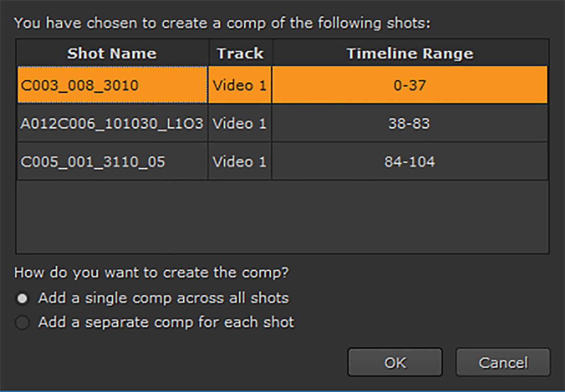
Task: Click Video 1 cell in C005_001 row
Action: point(240,162)
